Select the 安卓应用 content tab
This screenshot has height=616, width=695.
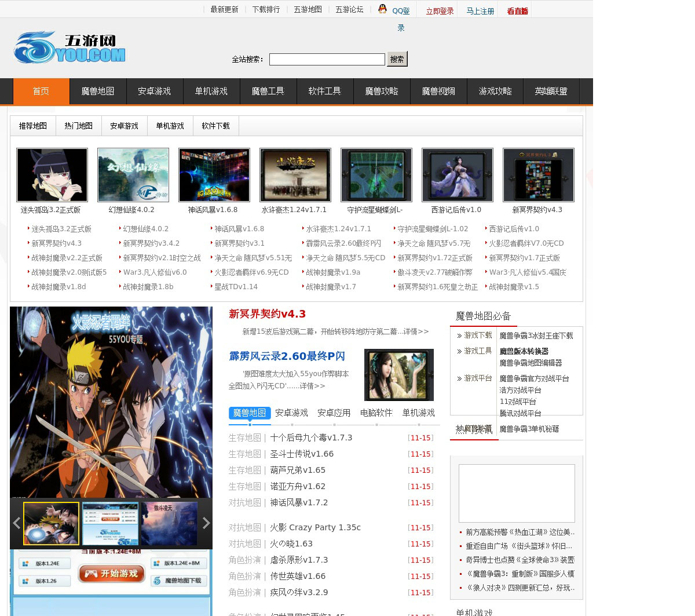click(x=334, y=413)
